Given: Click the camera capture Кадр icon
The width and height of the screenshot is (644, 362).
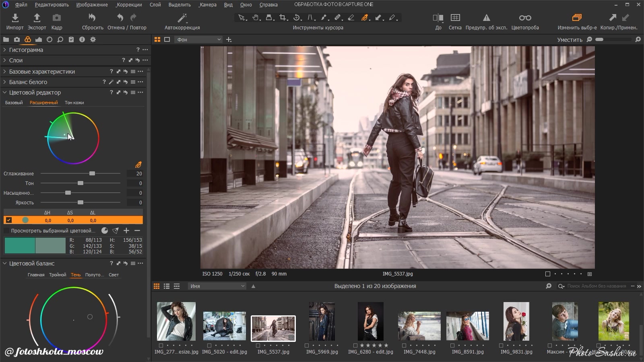Looking at the screenshot, I should coord(57,18).
